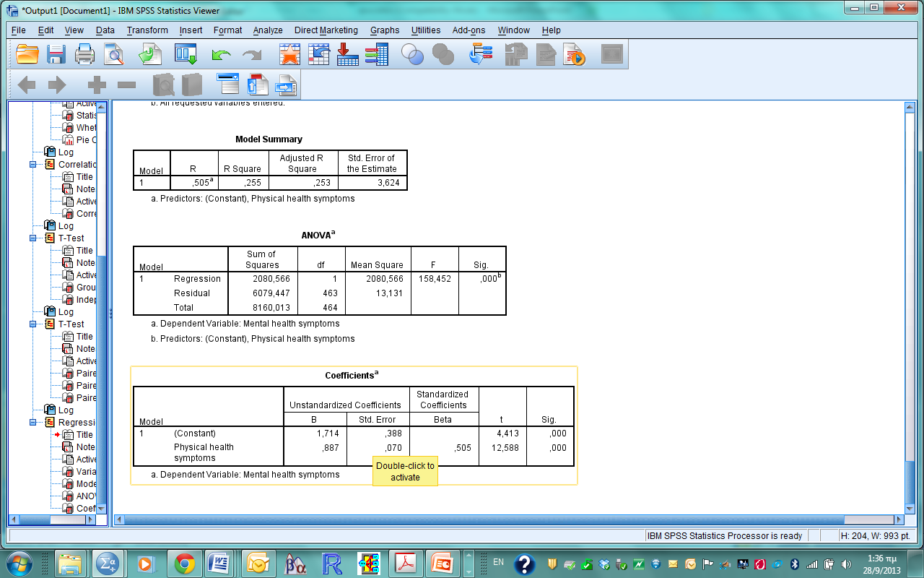Click outline pane scroll up arrow
This screenshot has height=578, width=924.
point(102,107)
